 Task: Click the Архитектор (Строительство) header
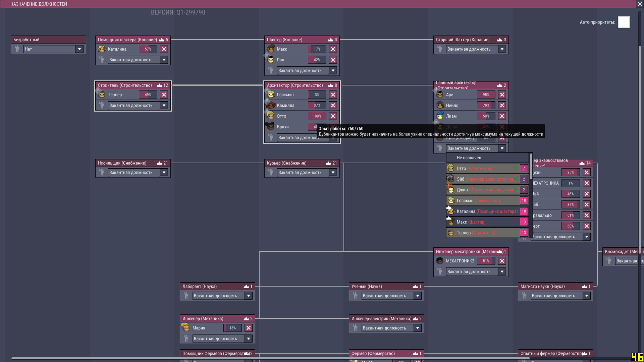[x=295, y=85]
